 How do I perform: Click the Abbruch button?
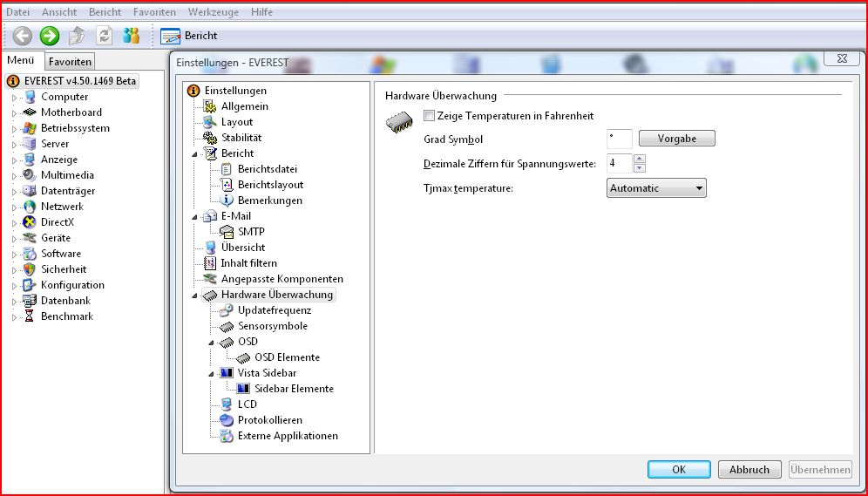(749, 470)
